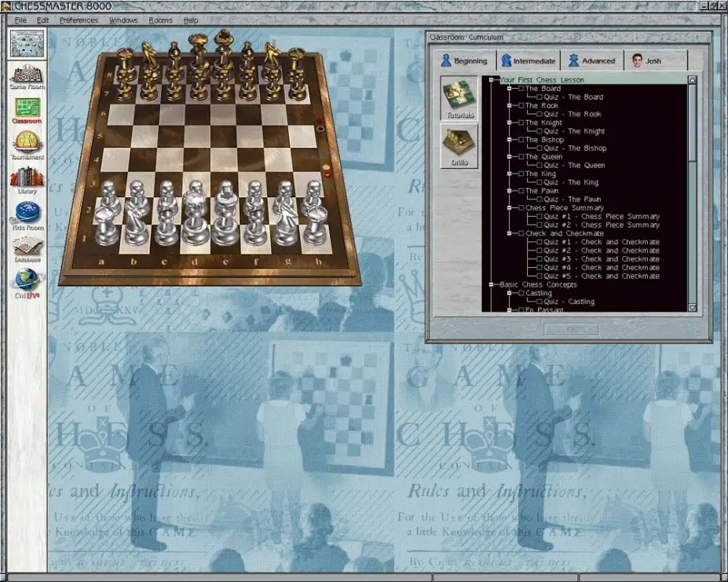Collapse The Queen tree node
Image resolution: width=728 pixels, height=582 pixels.
pos(510,156)
